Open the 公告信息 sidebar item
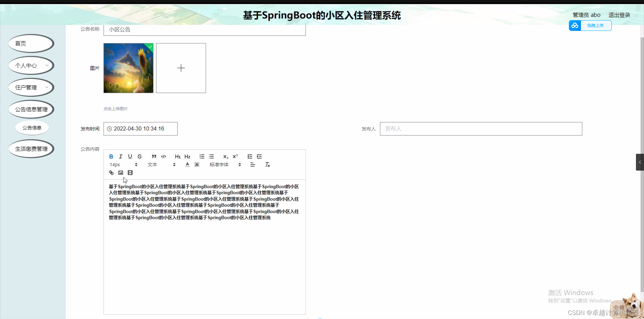This screenshot has width=644, height=319. (x=32, y=128)
